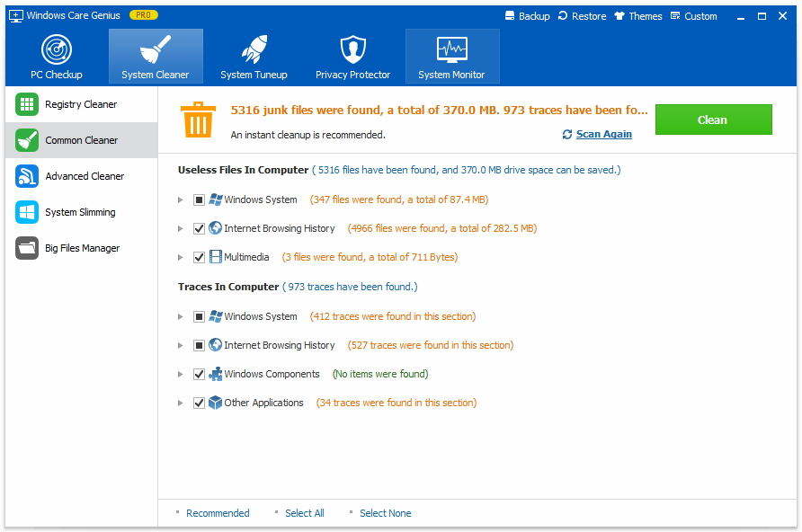The width and height of the screenshot is (802, 532).
Task: Open System Slimming in the sidebar
Action: pyautogui.click(x=81, y=212)
